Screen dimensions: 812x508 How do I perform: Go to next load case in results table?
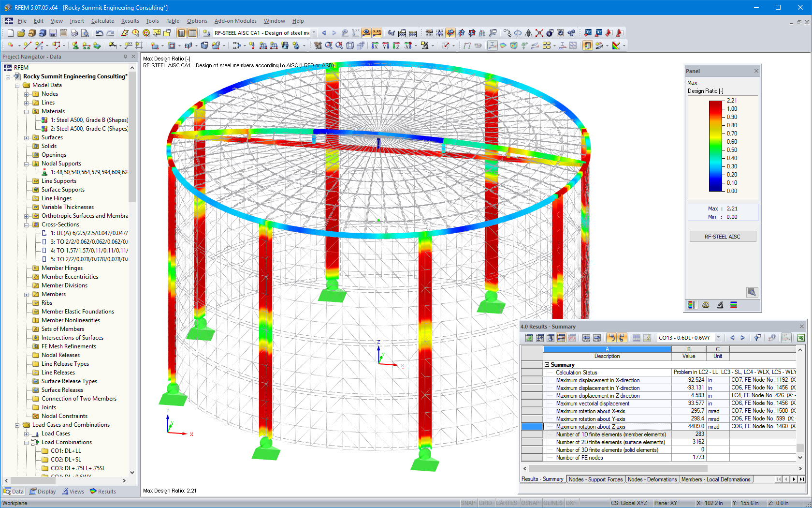[742, 338]
